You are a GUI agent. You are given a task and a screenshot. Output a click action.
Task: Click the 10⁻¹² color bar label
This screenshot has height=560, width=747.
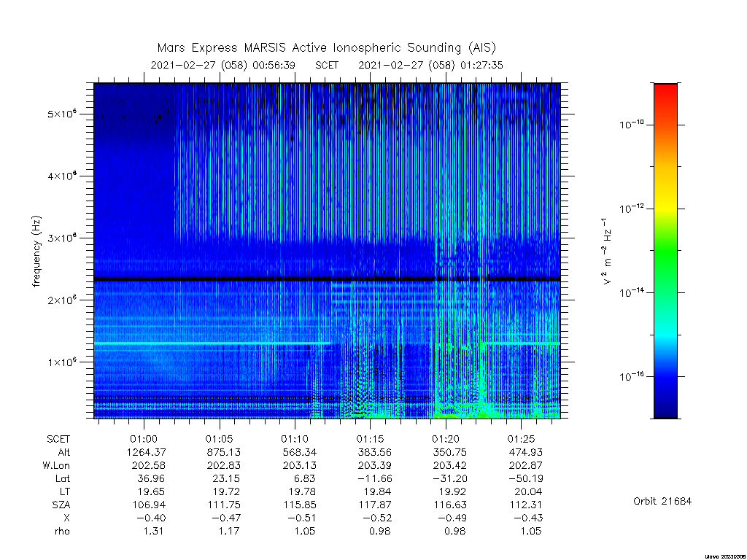(631, 209)
